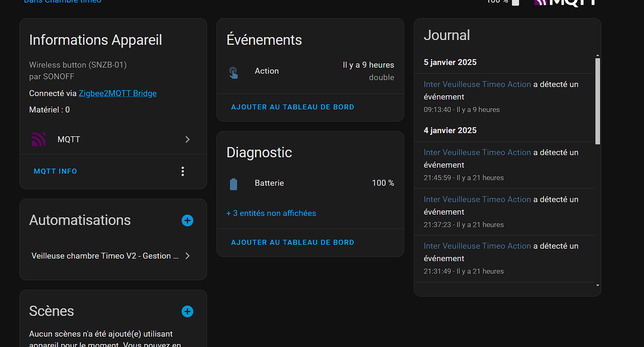This screenshot has height=347, width=644.
Task: Click the Journal scrollbar down arrow
Action: pyautogui.click(x=598, y=285)
